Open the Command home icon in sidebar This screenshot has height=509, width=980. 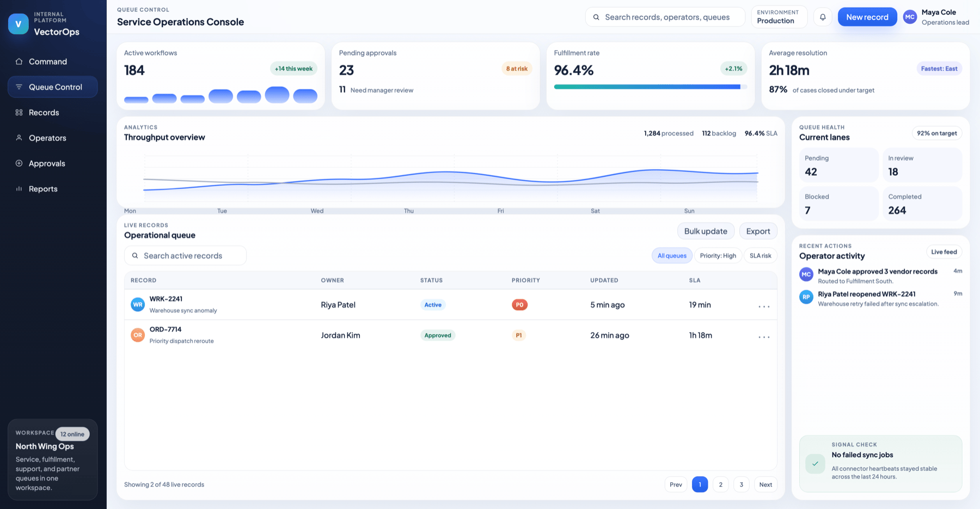tap(19, 62)
